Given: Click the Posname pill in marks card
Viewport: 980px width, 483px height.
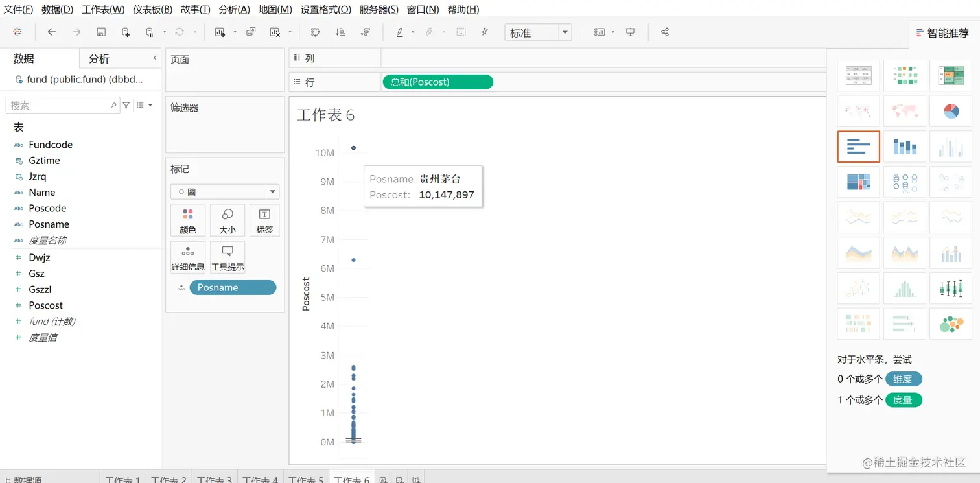Looking at the screenshot, I should point(233,288).
